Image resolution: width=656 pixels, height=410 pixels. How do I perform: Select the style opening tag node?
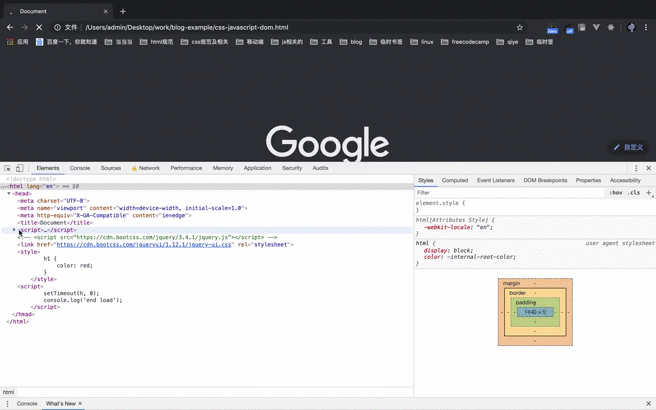(29, 252)
